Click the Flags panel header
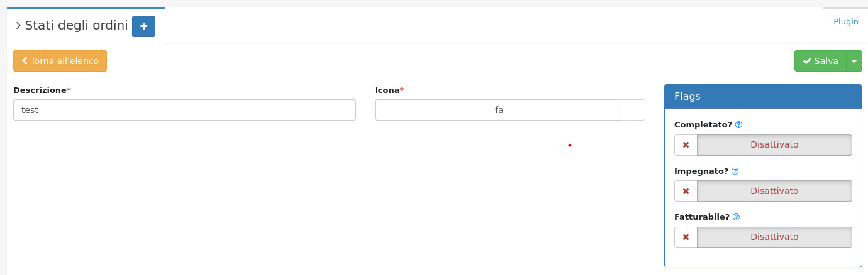The width and height of the screenshot is (868, 275). (x=763, y=97)
